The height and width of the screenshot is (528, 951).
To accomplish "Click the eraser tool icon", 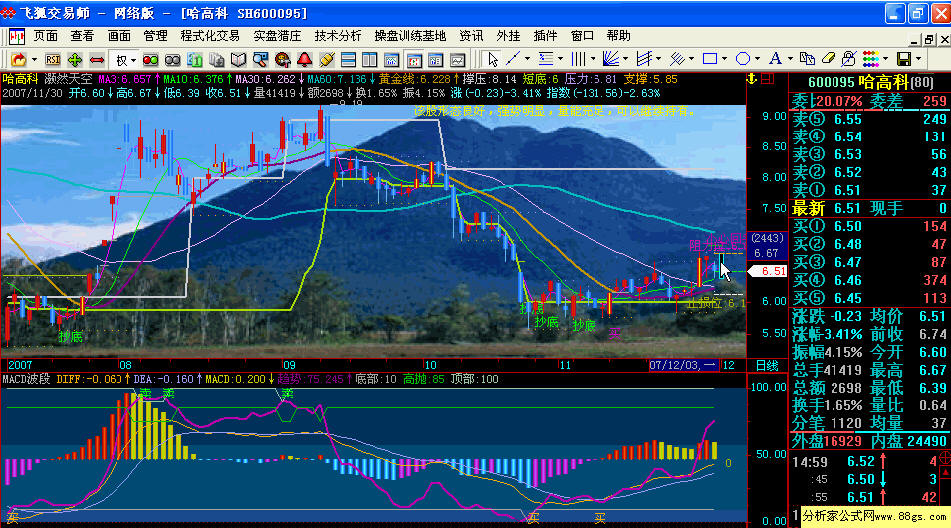I will (828, 59).
